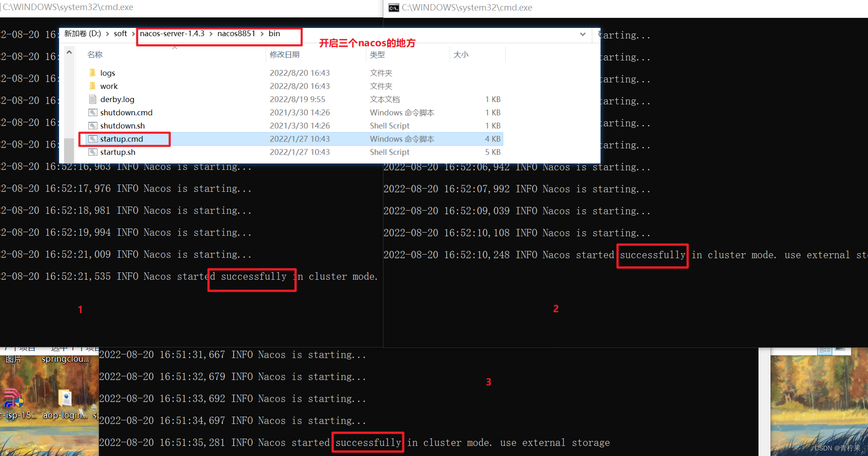Switch Explorer to details view
Image resolution: width=868 pixels, height=456 pixels.
[x=824, y=351]
